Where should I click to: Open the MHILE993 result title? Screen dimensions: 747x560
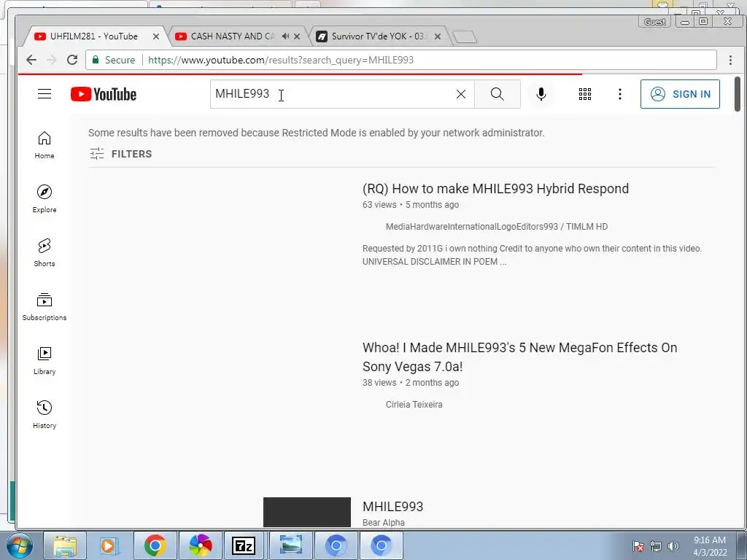[x=392, y=506]
